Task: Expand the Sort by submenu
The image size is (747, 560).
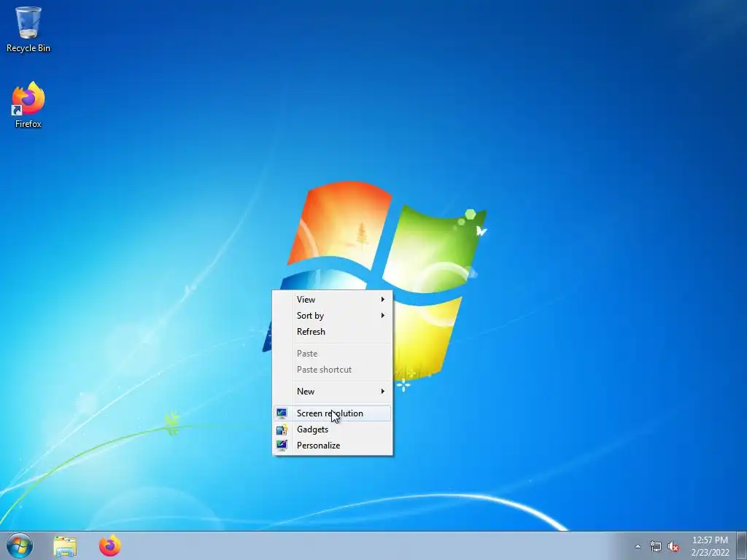Action: [333, 316]
